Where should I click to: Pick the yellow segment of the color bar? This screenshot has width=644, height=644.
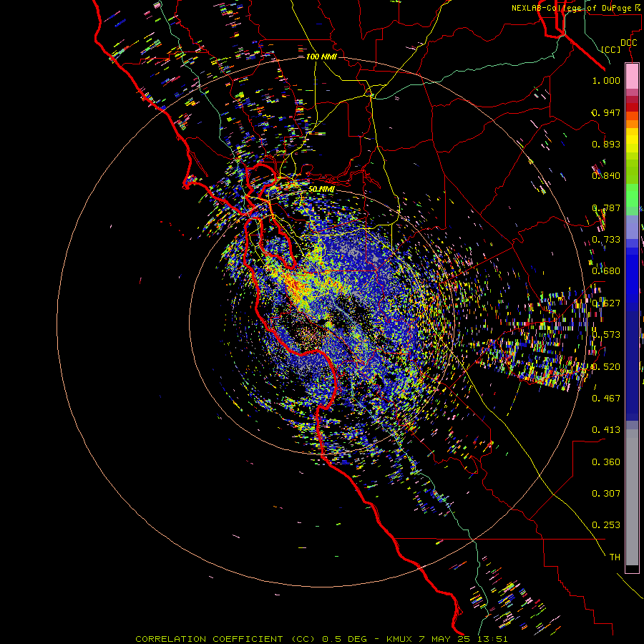pyautogui.click(x=632, y=141)
